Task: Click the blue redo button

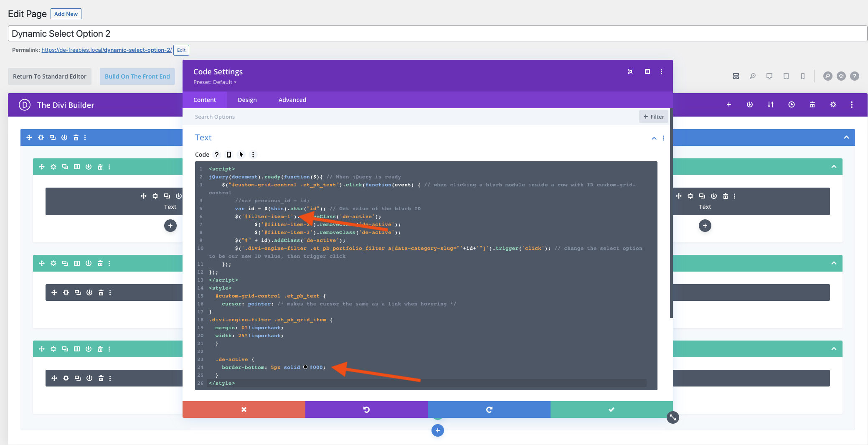Action: pos(489,409)
